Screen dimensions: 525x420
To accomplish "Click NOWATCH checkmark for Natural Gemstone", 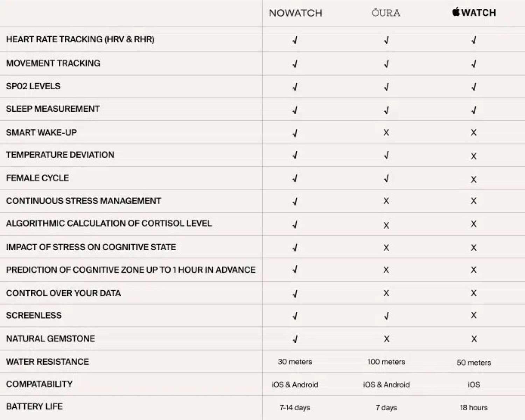I will point(295,339).
